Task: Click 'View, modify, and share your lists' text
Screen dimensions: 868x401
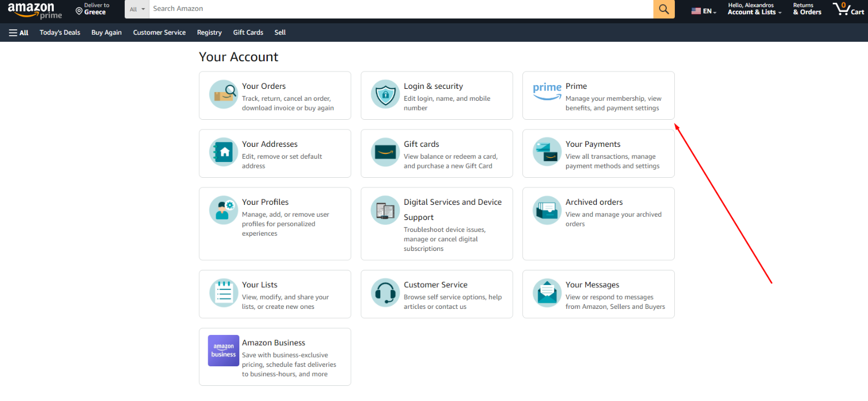Action: [x=285, y=302]
